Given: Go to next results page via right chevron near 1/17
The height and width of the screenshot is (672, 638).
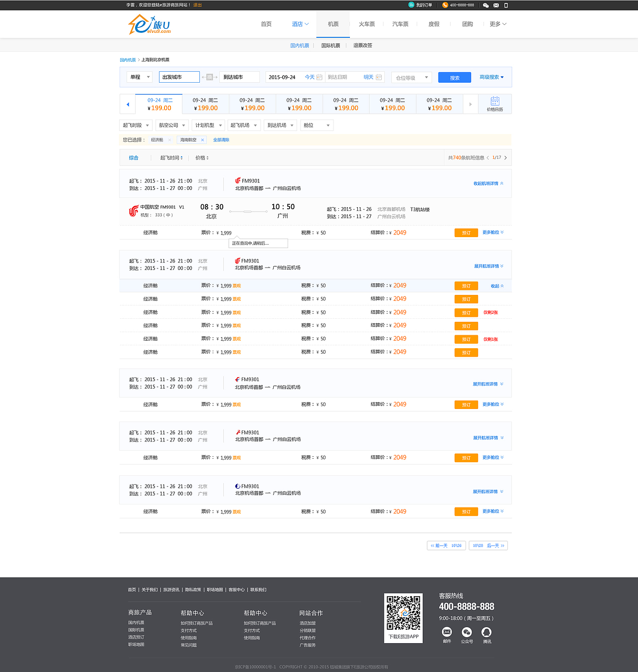Looking at the screenshot, I should point(505,158).
